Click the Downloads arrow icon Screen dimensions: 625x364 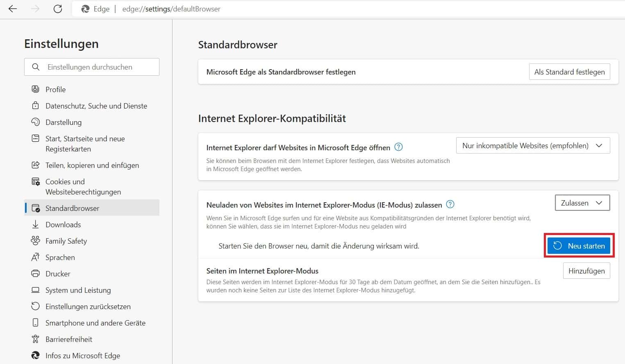point(36,224)
